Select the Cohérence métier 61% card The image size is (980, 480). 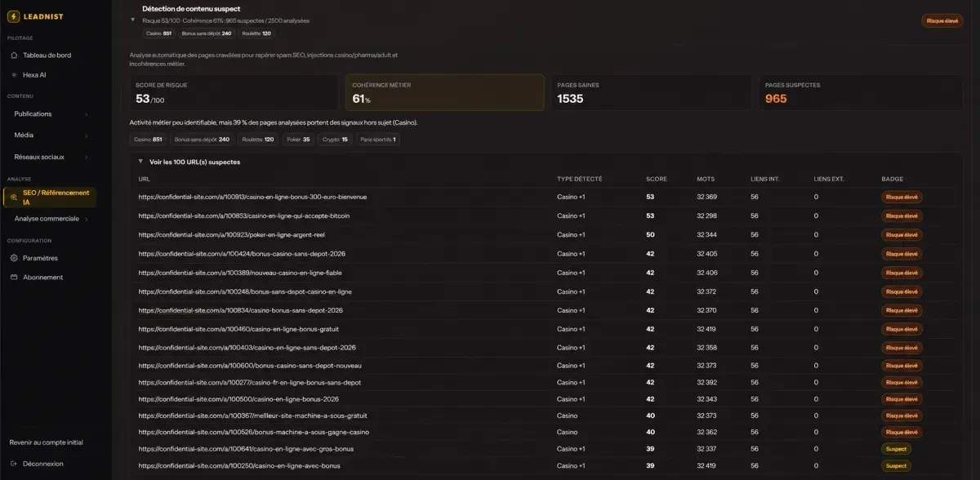[443, 92]
